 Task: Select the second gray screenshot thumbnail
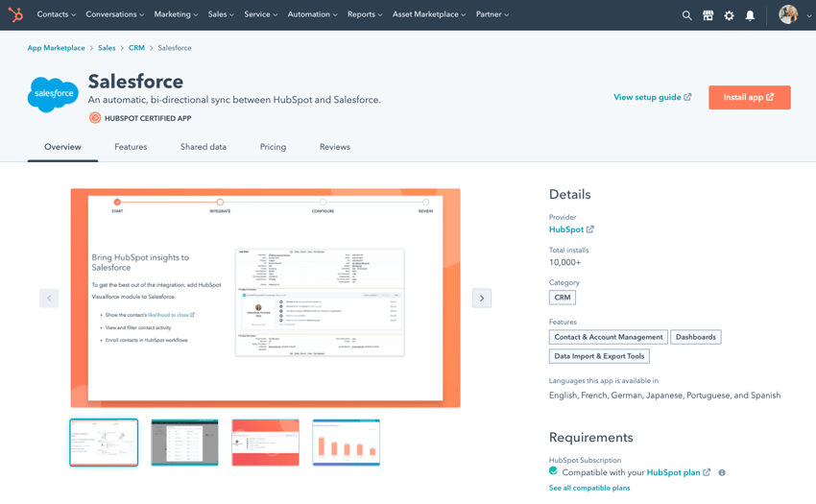coord(184,443)
